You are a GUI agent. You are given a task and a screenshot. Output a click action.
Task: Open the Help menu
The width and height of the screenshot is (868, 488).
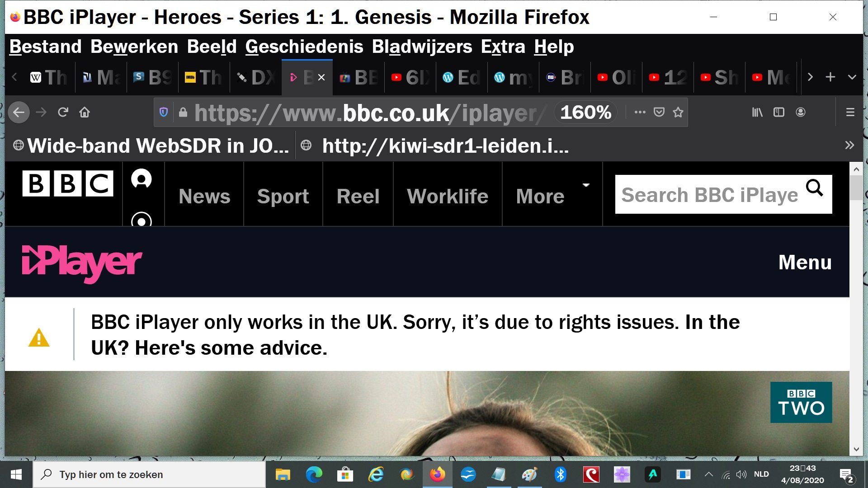point(554,47)
